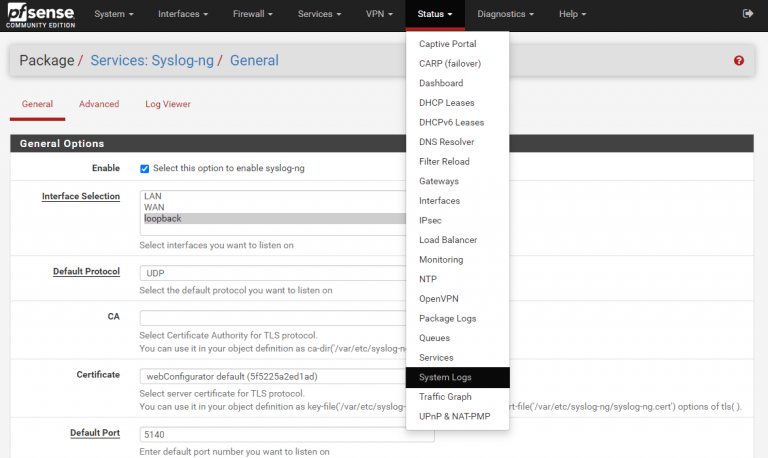
Task: Click the logout icon in navbar
Action: (x=747, y=14)
